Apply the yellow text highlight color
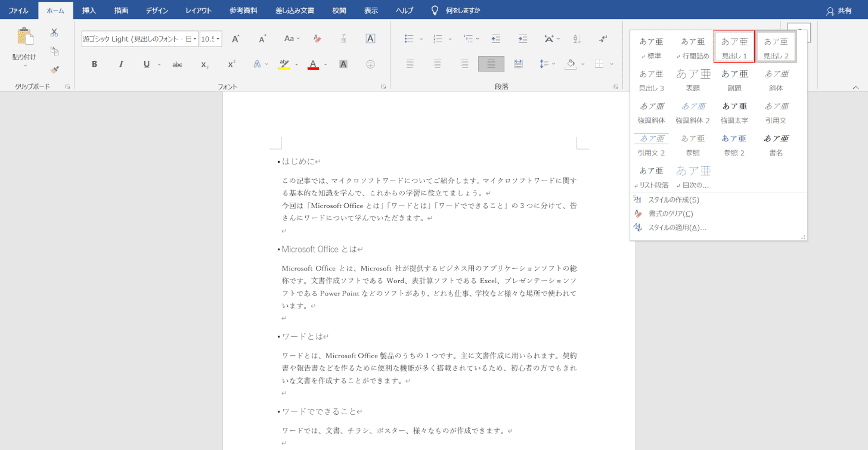Screen dimensions: 868x450 click(x=284, y=64)
